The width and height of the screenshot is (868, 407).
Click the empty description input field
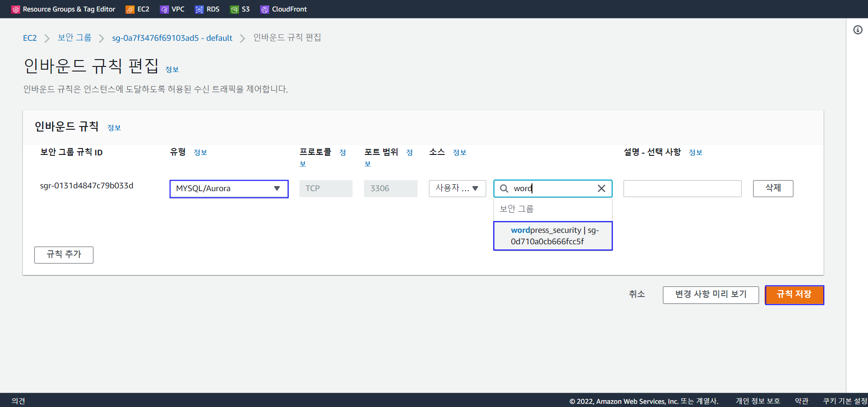pos(682,188)
